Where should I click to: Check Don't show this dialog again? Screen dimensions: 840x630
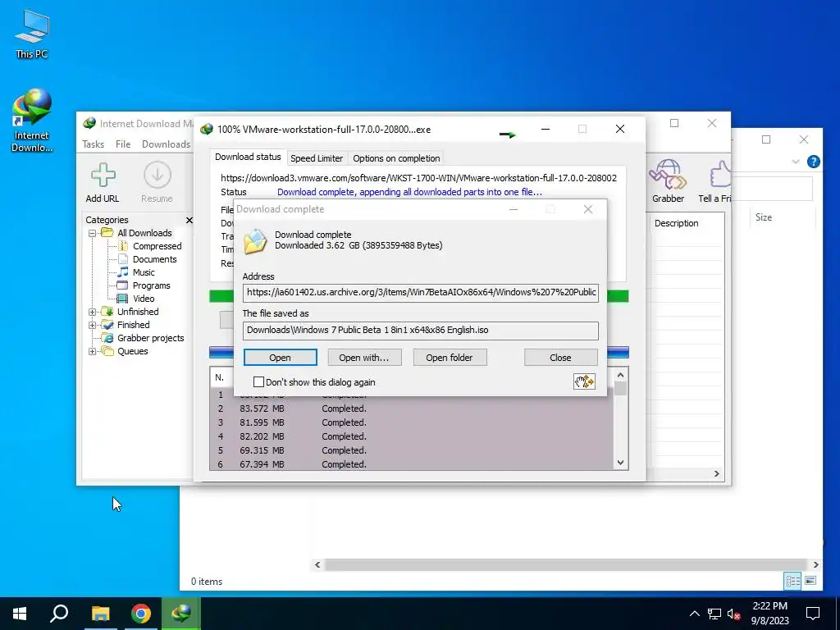[258, 382]
